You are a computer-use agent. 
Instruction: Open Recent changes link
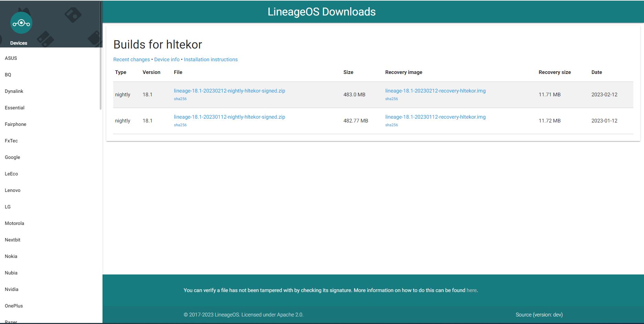tap(131, 60)
